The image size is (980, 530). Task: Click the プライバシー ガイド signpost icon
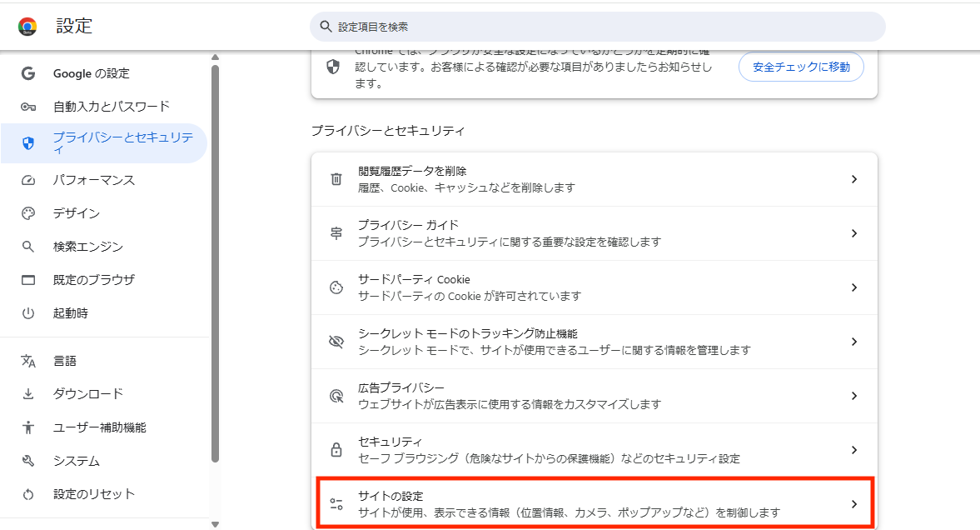pos(336,233)
